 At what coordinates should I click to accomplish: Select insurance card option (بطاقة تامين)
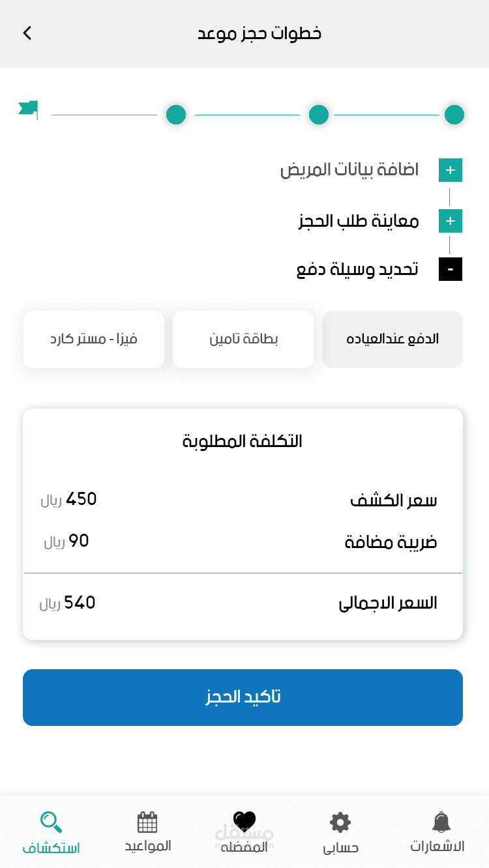243,340
